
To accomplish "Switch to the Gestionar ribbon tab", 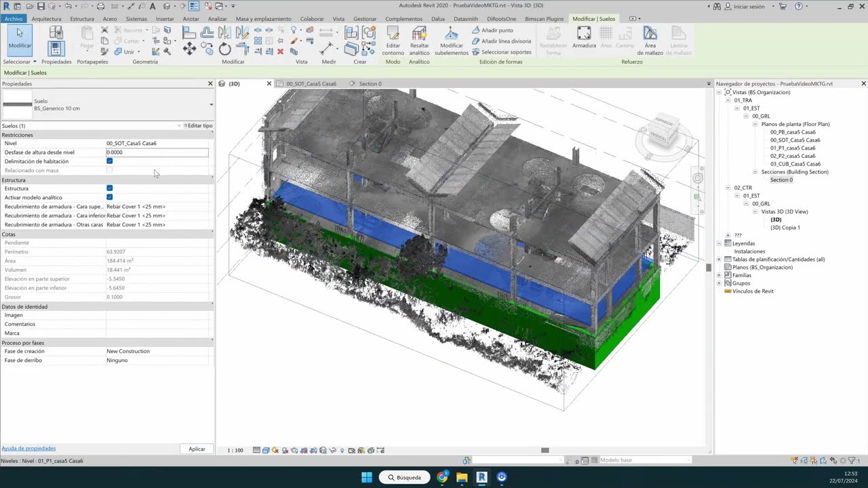I will (365, 19).
